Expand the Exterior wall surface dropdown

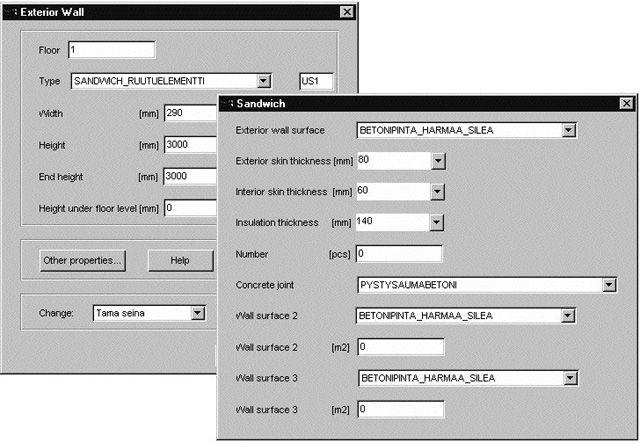[x=568, y=129]
